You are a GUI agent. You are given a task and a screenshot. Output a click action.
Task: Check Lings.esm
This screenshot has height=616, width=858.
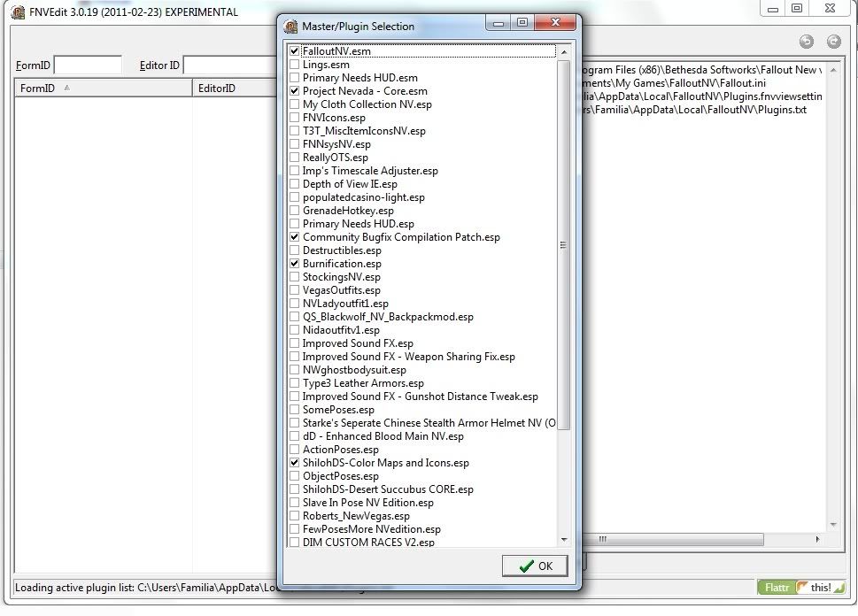tap(294, 65)
